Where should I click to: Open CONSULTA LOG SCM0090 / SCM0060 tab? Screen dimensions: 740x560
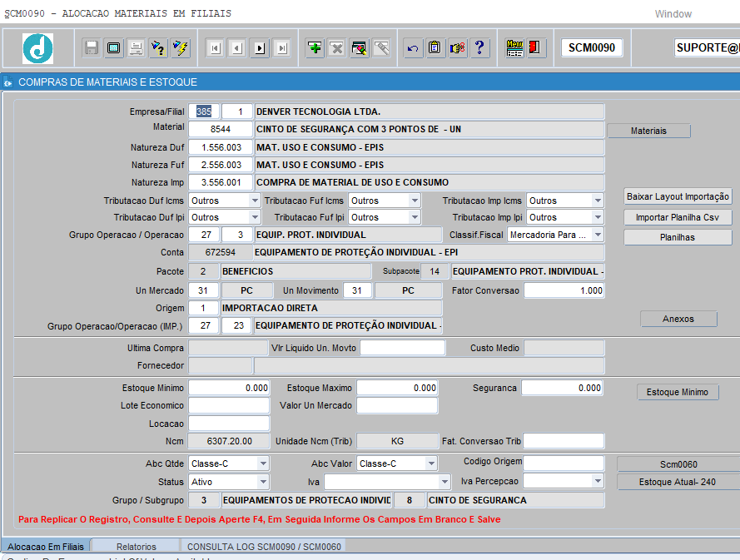(x=264, y=547)
